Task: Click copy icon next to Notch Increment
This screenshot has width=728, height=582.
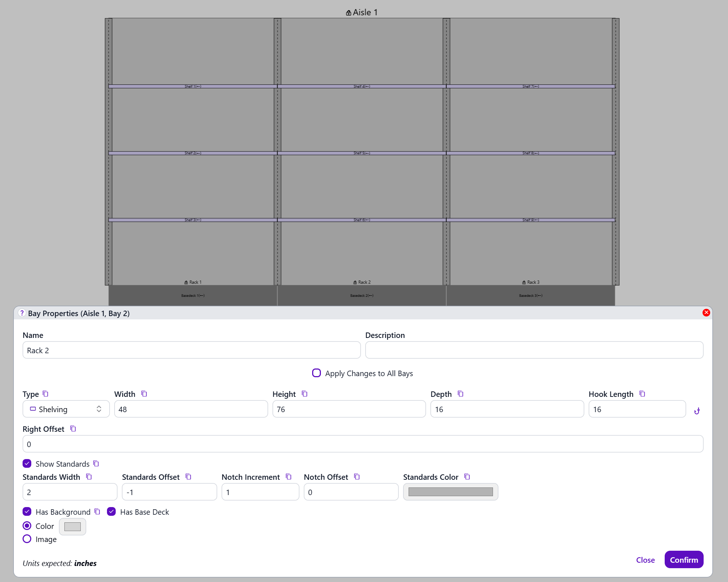Action: click(289, 477)
